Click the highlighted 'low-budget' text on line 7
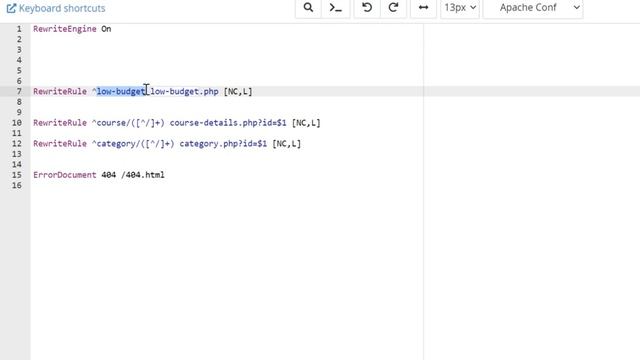Screen dimensions: 640x360 (121, 91)
